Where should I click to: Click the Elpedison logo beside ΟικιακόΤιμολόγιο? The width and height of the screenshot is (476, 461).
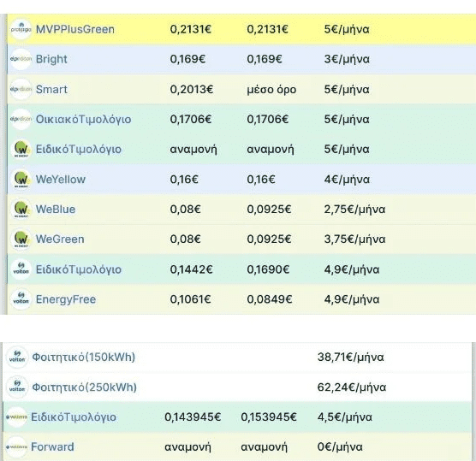[x=21, y=119]
